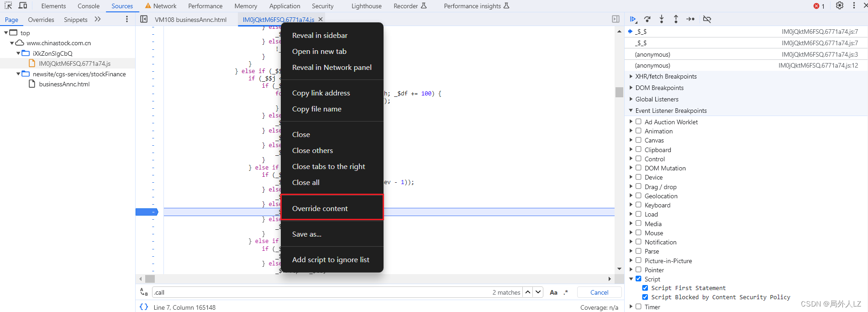Step over next function call
The image size is (868, 312).
point(647,19)
